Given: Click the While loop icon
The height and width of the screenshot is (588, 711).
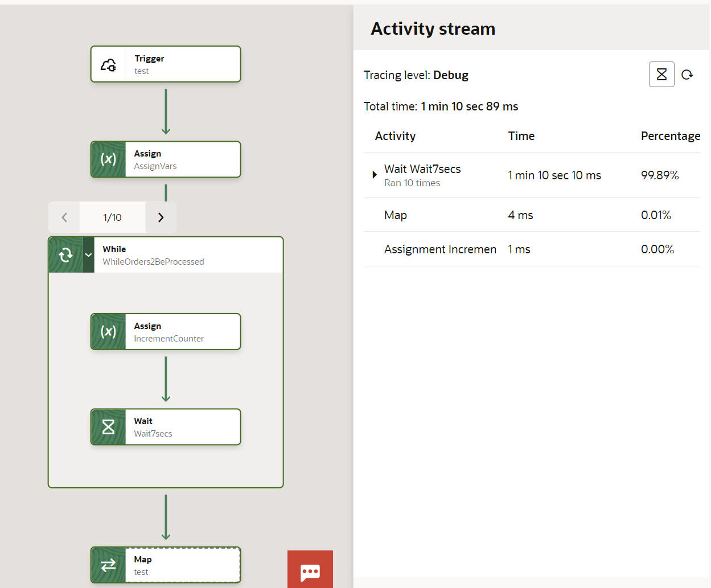Looking at the screenshot, I should pyautogui.click(x=65, y=255).
